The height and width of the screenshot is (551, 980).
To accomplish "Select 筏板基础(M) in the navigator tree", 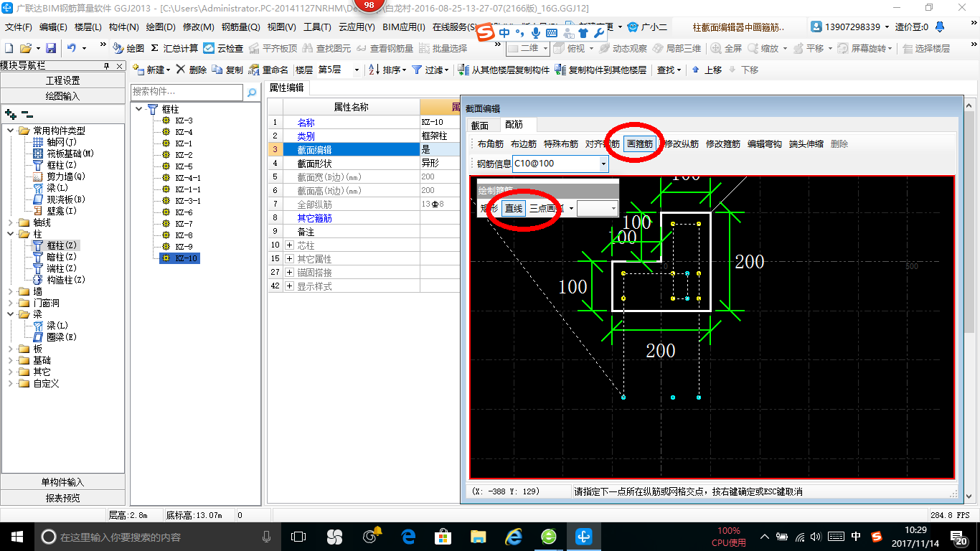I will pyautogui.click(x=63, y=154).
